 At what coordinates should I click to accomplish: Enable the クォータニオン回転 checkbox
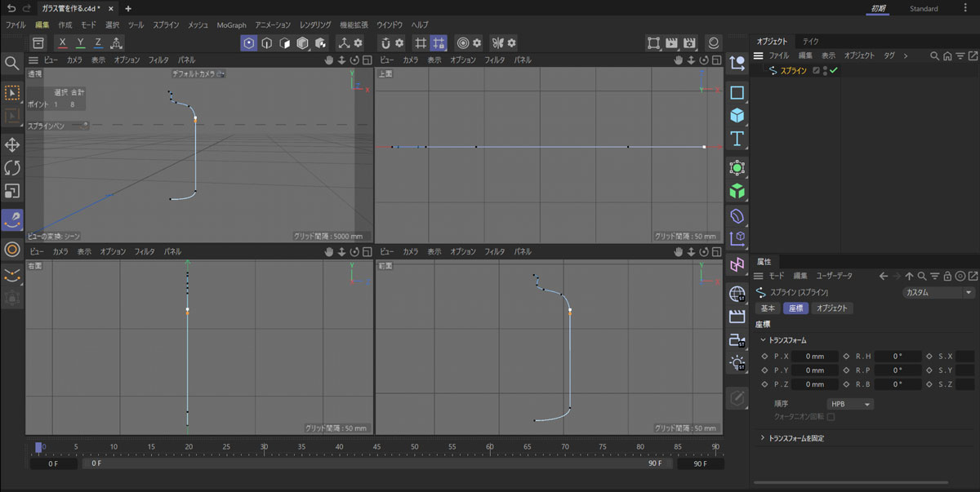[x=831, y=417]
